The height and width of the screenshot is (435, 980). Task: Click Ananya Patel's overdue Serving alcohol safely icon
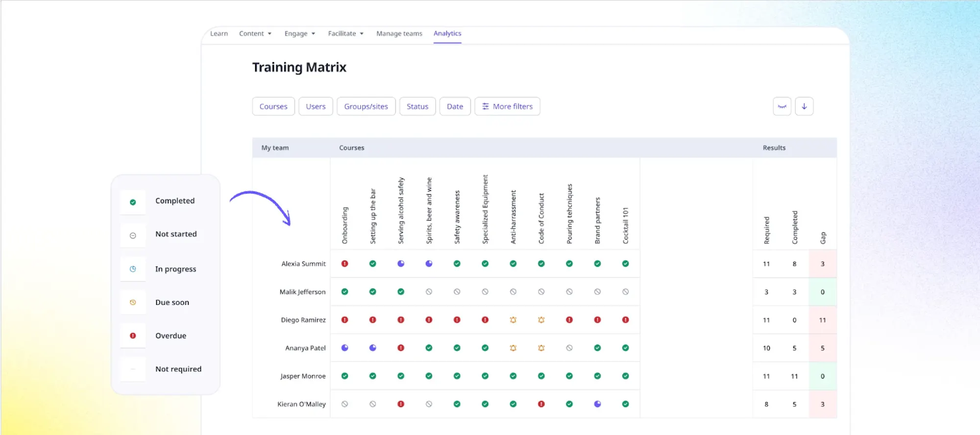pos(401,348)
